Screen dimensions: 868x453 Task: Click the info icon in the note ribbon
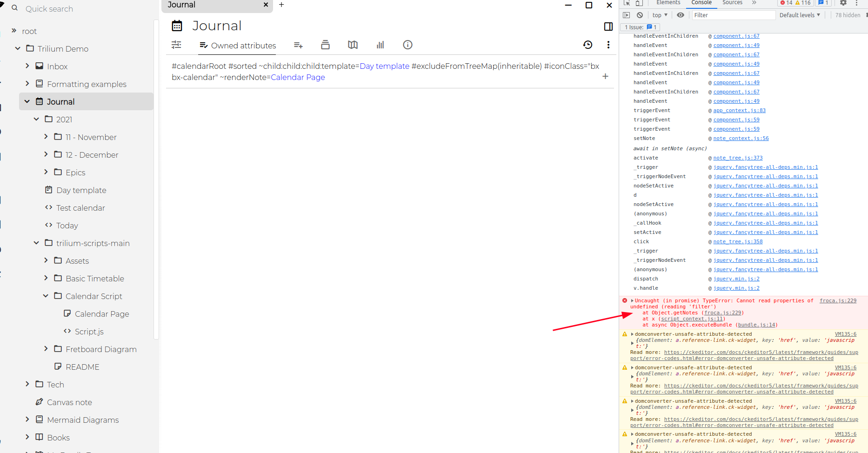click(407, 45)
